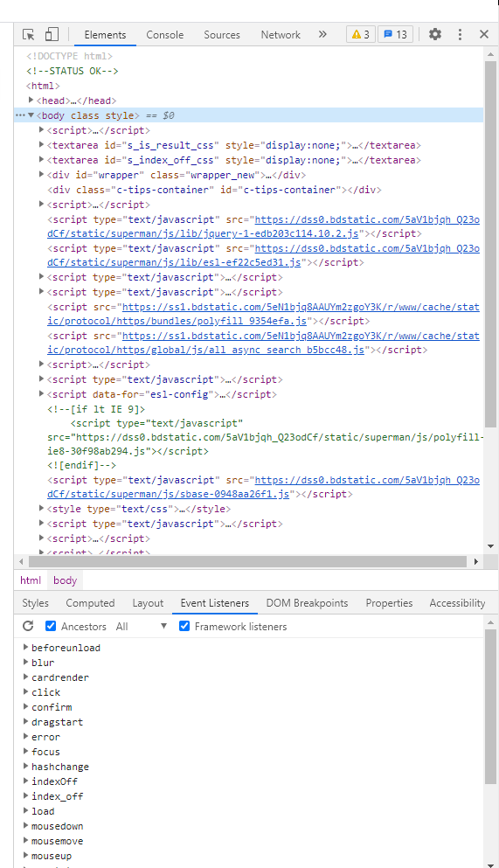Refresh the event listeners list
The height and width of the screenshot is (868, 499).
click(28, 626)
